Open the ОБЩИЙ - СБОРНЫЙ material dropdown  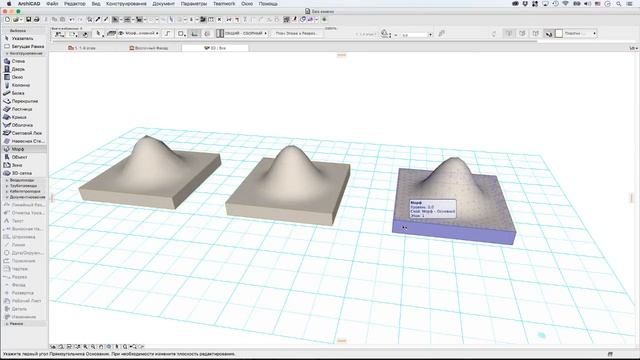click(x=242, y=33)
